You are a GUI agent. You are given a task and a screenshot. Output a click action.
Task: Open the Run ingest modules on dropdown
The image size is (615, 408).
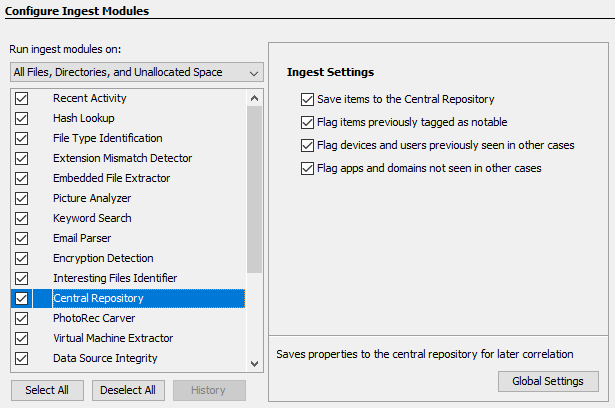point(135,72)
